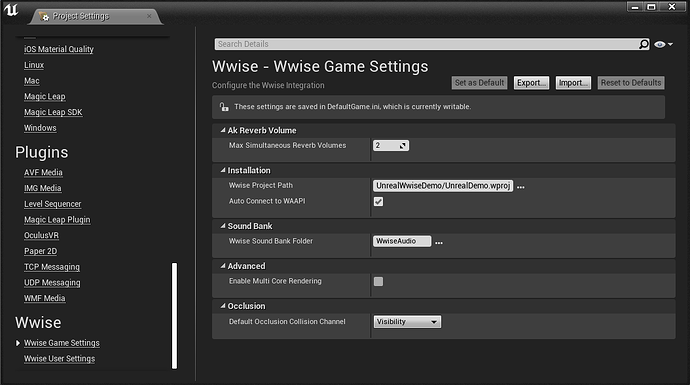Click the Default Occlusion Collision Channel label

click(287, 322)
